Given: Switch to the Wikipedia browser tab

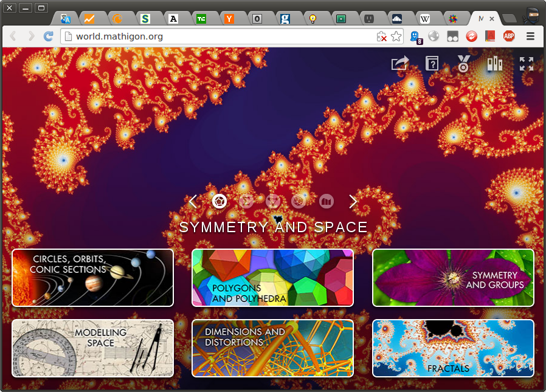Looking at the screenshot, I should 425,19.
